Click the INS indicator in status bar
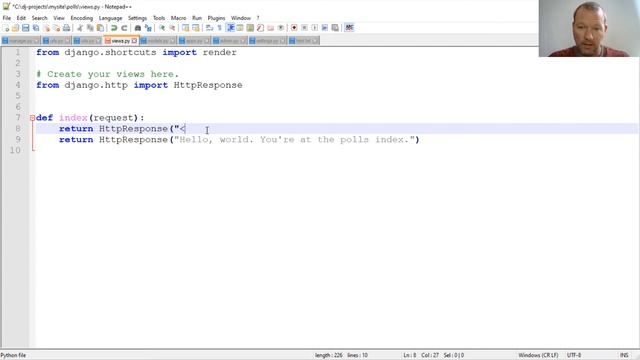 (x=624, y=356)
